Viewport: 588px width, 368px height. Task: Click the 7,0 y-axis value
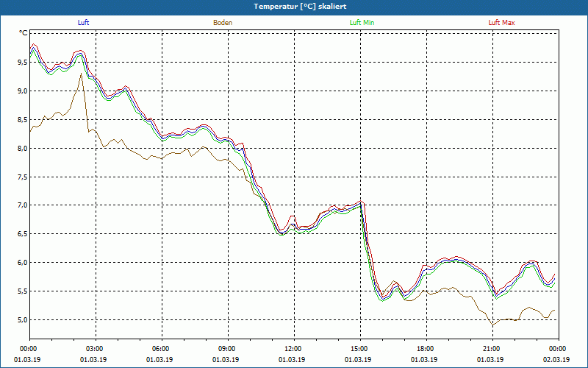click(21, 205)
